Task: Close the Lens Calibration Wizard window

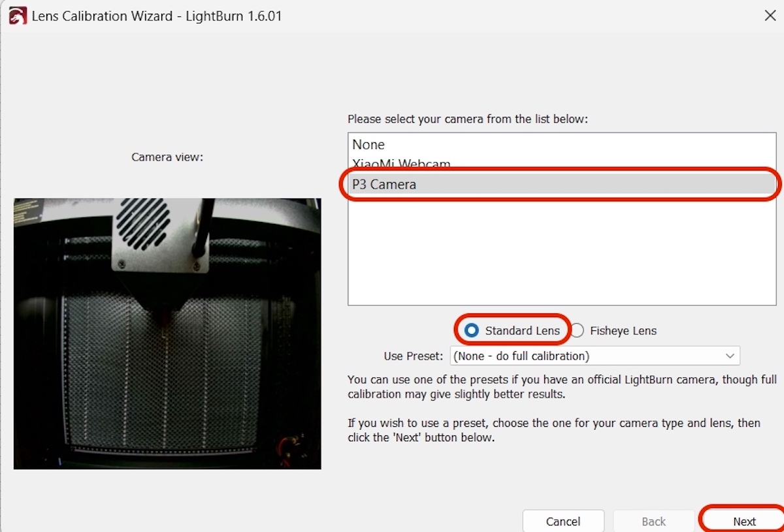Action: click(770, 16)
